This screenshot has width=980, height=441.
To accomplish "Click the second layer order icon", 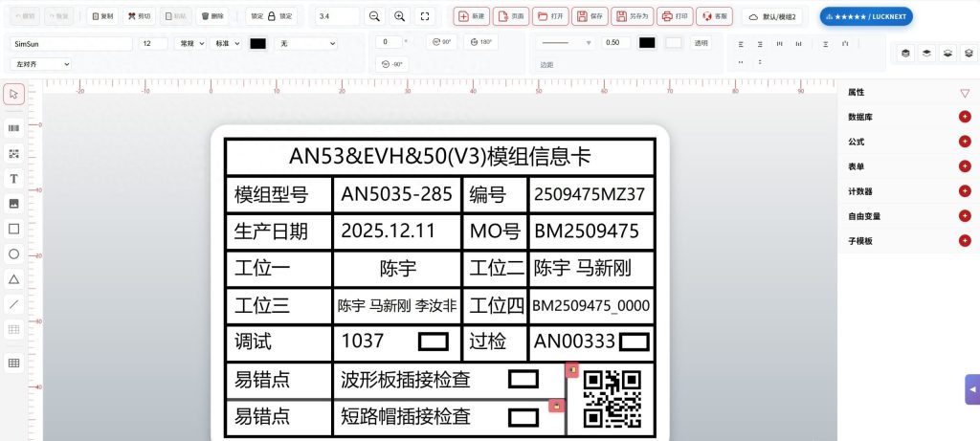I will 926,54.
